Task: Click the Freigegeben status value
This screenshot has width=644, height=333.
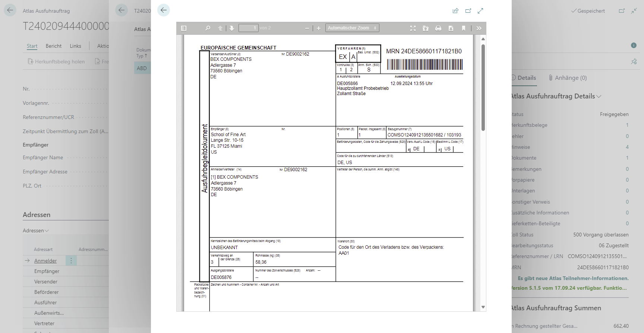Action: tap(614, 114)
